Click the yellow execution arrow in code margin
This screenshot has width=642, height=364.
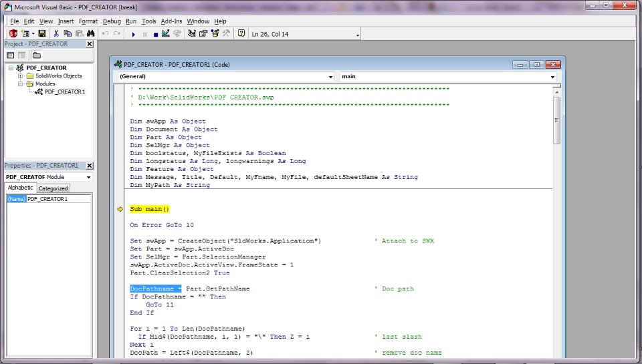click(120, 209)
